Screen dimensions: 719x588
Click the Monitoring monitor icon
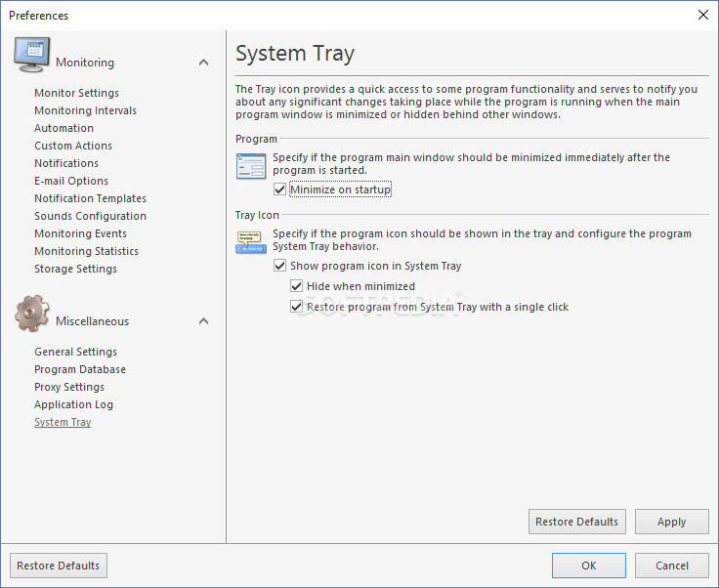tap(31, 55)
